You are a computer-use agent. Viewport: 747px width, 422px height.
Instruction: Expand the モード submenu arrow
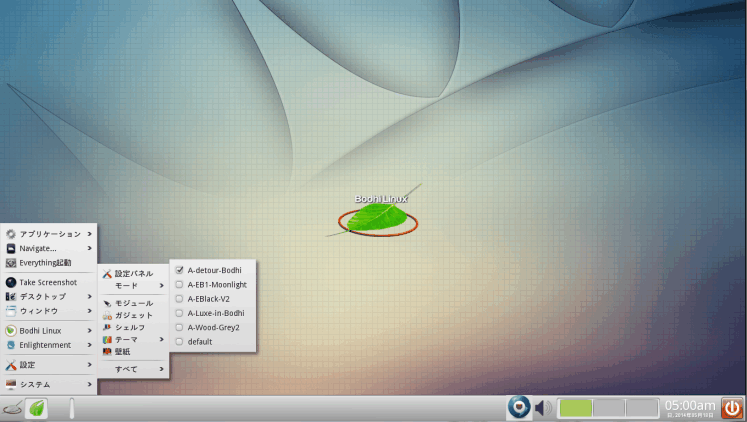click(162, 286)
